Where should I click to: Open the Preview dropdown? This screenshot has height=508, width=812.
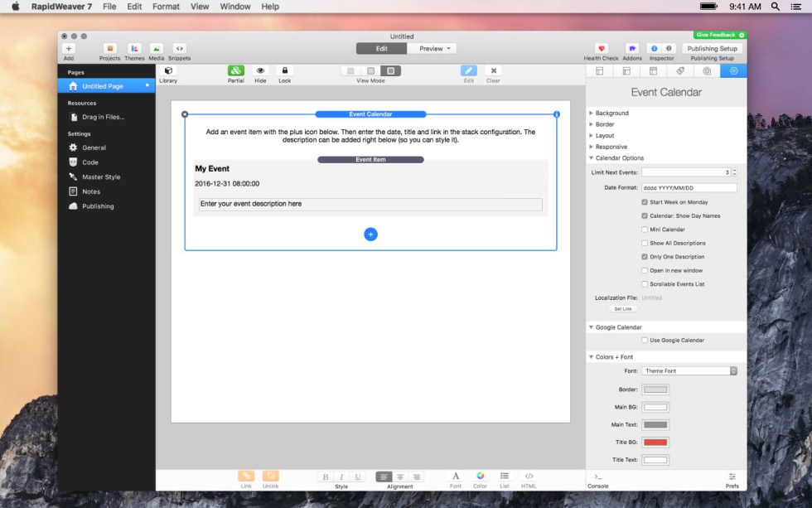[432, 49]
